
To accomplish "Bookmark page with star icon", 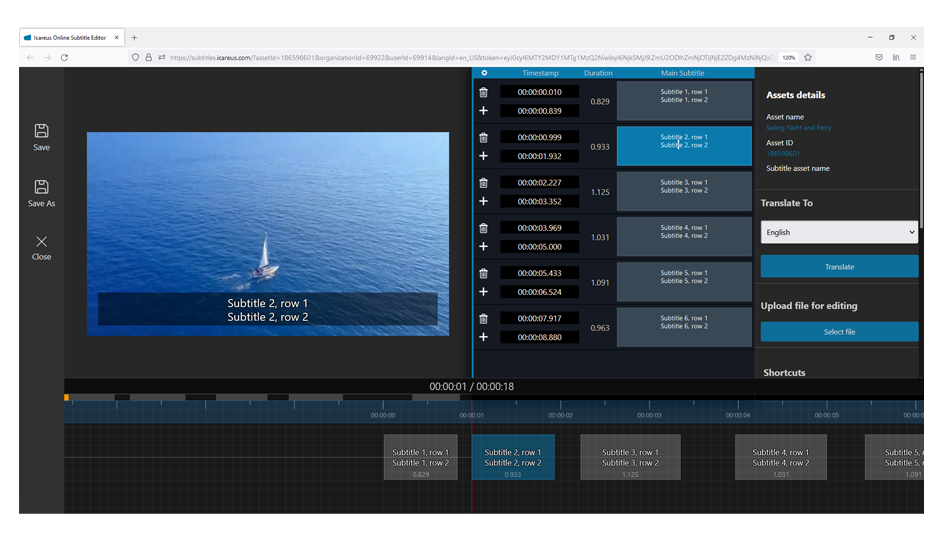I will coord(808,58).
